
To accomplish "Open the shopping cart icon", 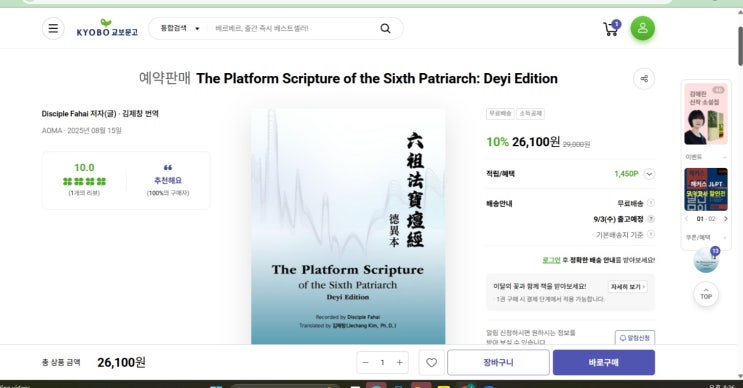I will (611, 29).
